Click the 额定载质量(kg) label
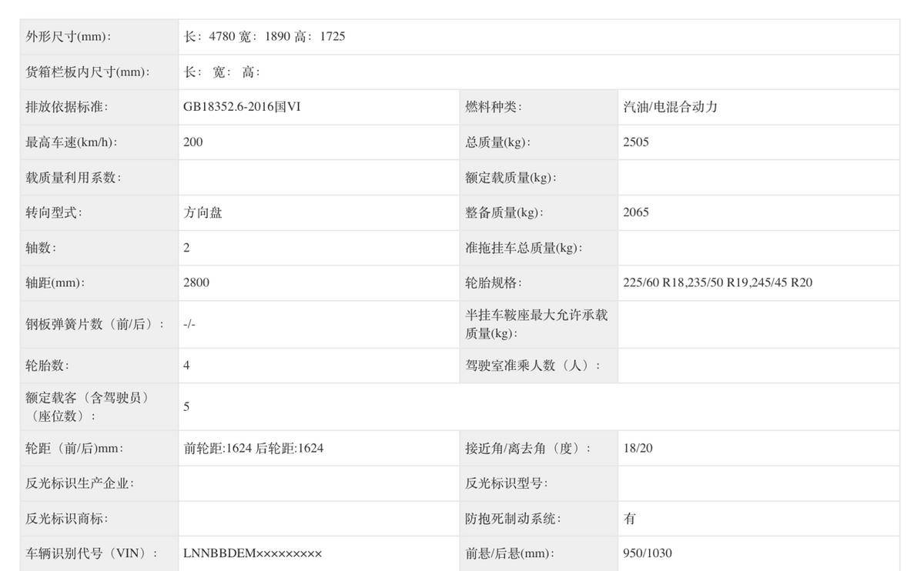Screen dimensions: 924x571 pos(511,178)
